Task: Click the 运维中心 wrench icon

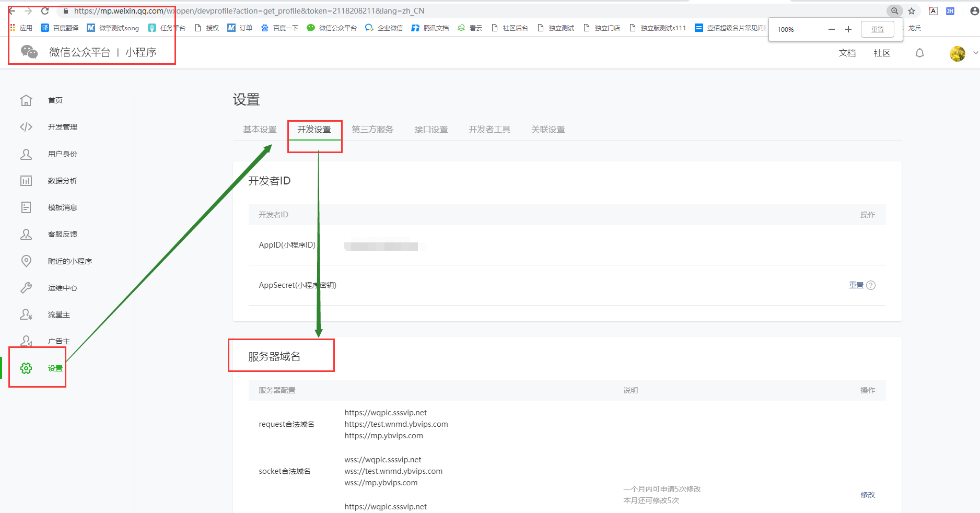Action: [x=26, y=288]
